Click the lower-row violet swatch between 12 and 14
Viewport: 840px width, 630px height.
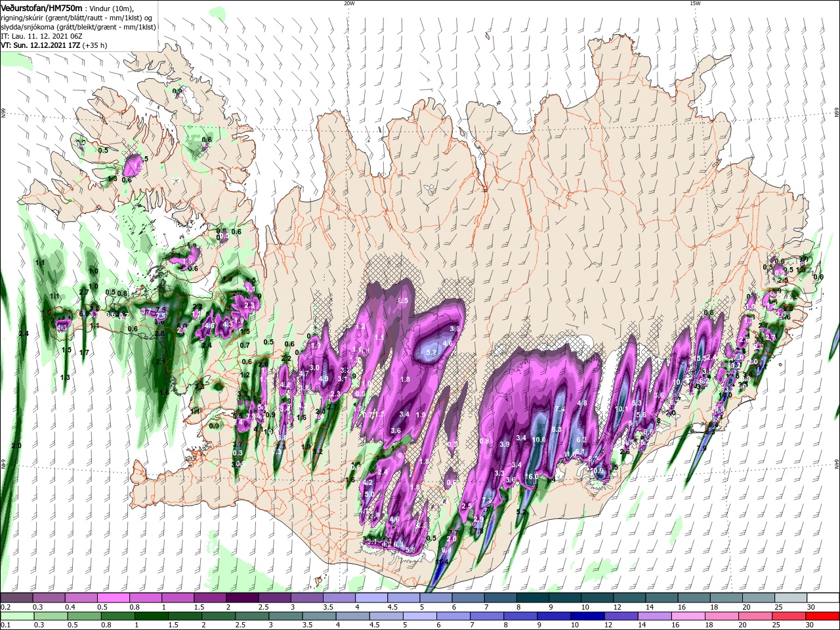tap(621, 616)
